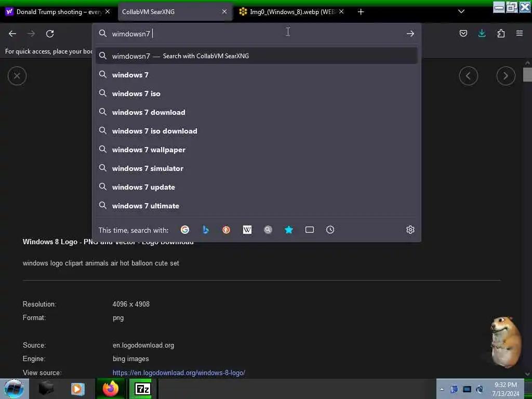Open the clock showing 9:32 PM

coord(506,389)
